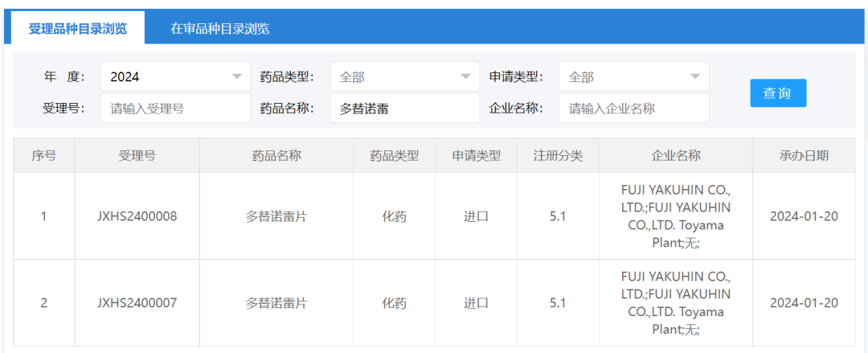
Task: Switch to 受理品种目录浏览 tab
Action: [x=77, y=29]
